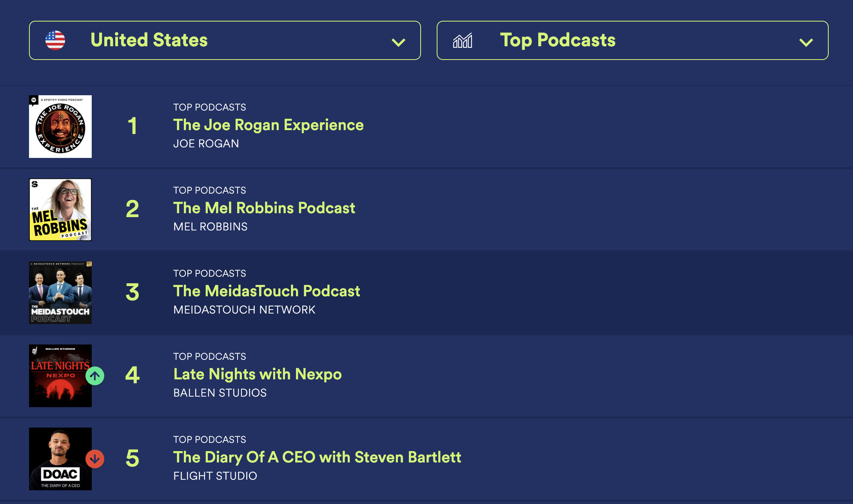Screen dimensions: 853x504
Task: Open the United States country dropdown
Action: point(225,40)
